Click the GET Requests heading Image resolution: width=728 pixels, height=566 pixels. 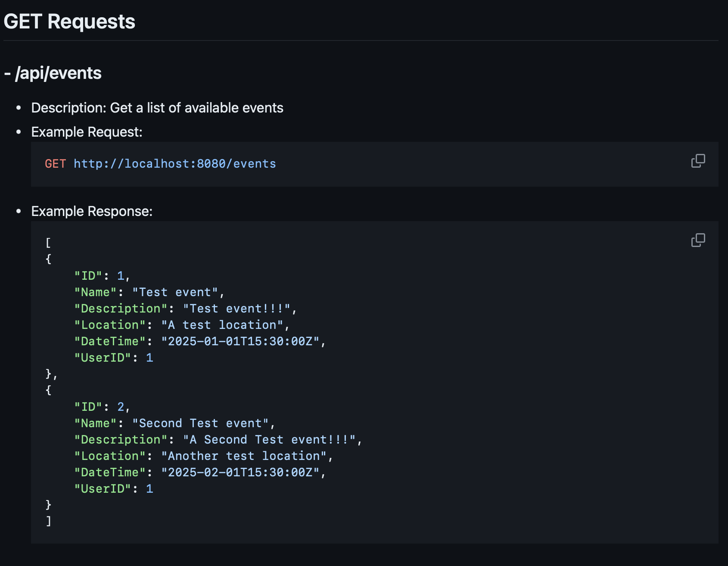point(69,22)
